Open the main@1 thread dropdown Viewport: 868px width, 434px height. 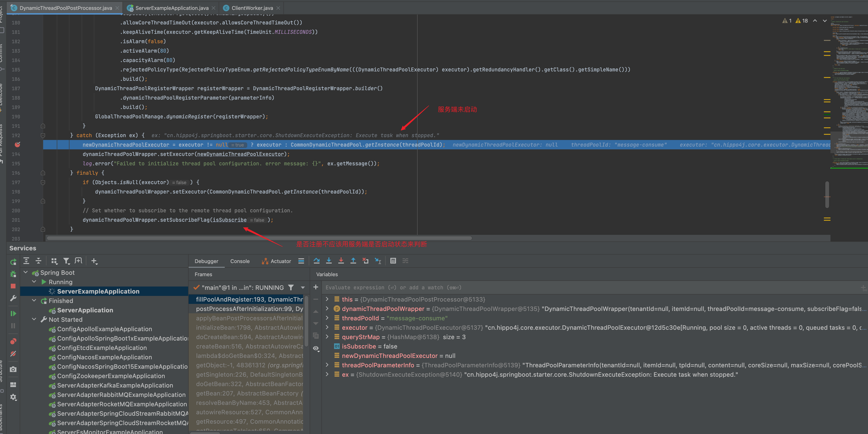tap(302, 287)
